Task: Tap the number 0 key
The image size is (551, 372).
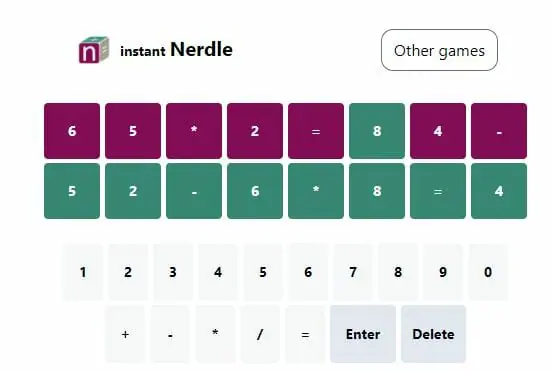Action: [488, 272]
